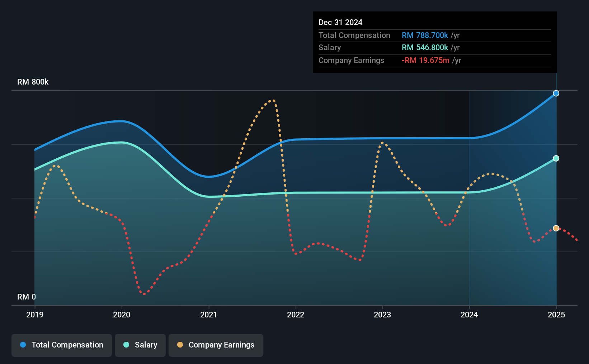The width and height of the screenshot is (589, 364).
Task: Toggle the Salary legend button
Action: 140,345
